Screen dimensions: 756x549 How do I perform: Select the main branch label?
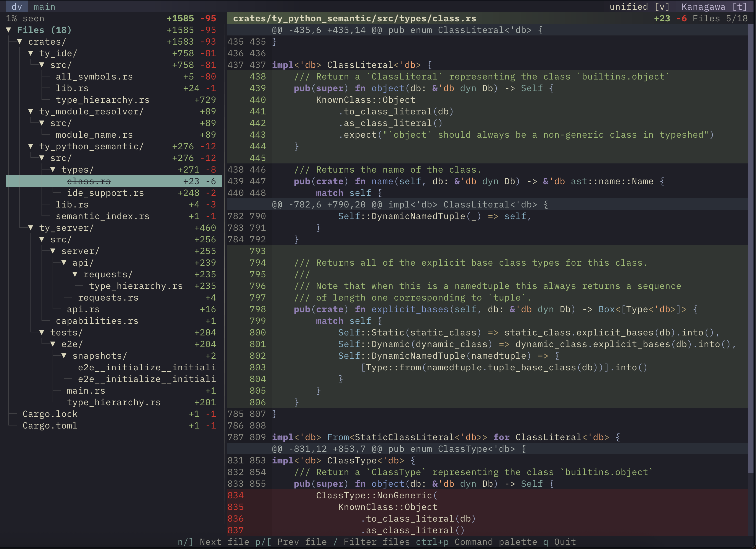(44, 7)
